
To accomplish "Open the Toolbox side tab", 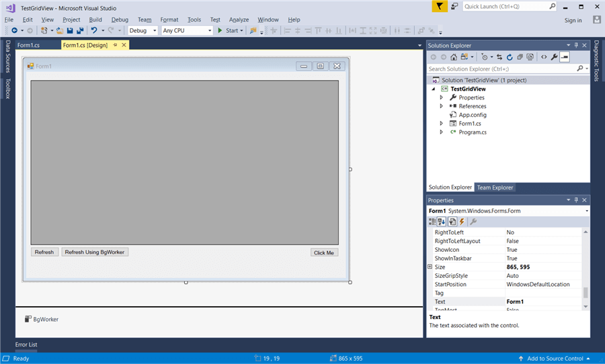I will pyautogui.click(x=7, y=89).
